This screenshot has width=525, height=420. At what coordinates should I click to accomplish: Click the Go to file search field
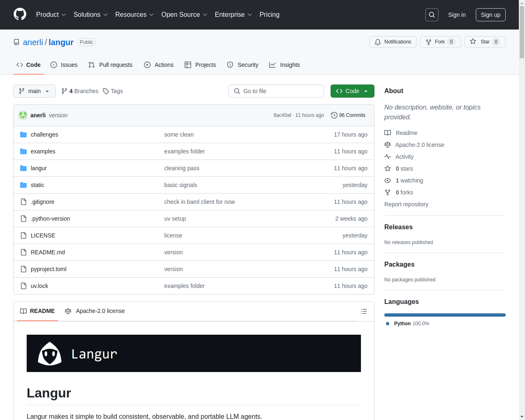coord(276,91)
